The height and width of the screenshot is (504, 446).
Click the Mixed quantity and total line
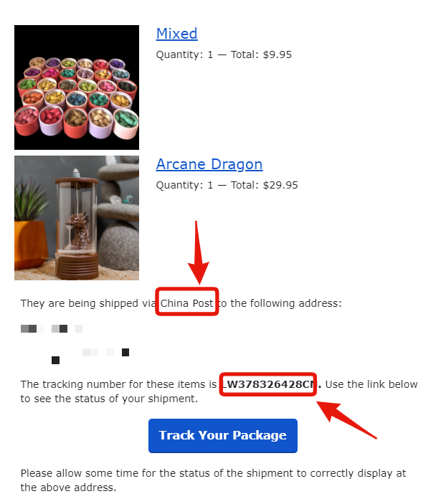224,54
